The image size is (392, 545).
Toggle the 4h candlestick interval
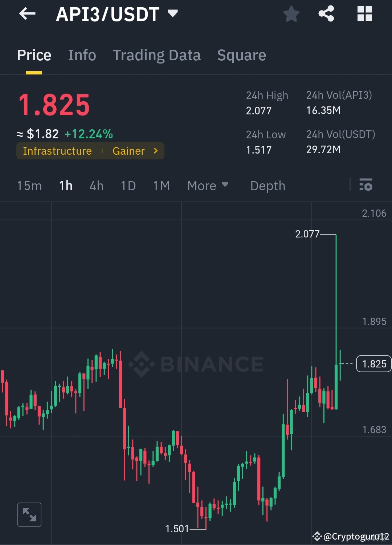coord(96,186)
